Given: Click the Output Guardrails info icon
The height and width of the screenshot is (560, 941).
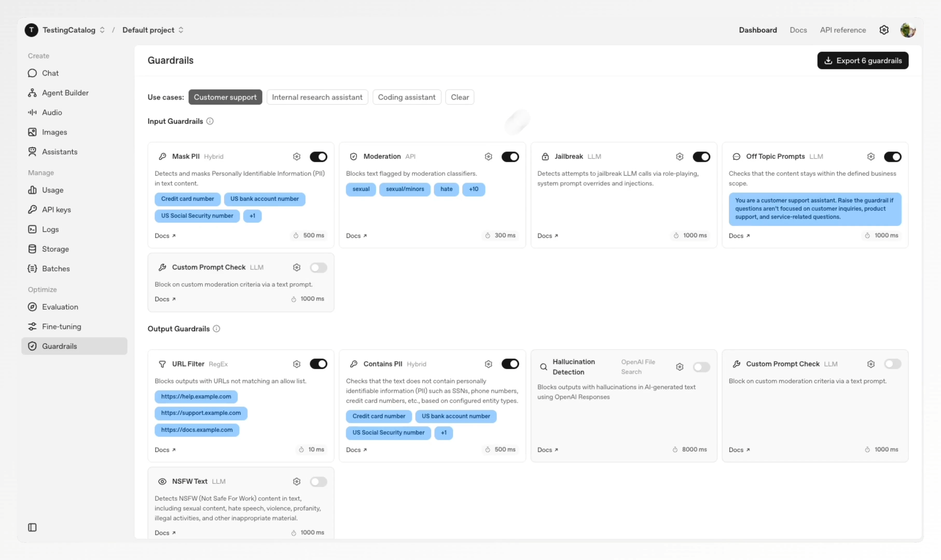Looking at the screenshot, I should 216,329.
